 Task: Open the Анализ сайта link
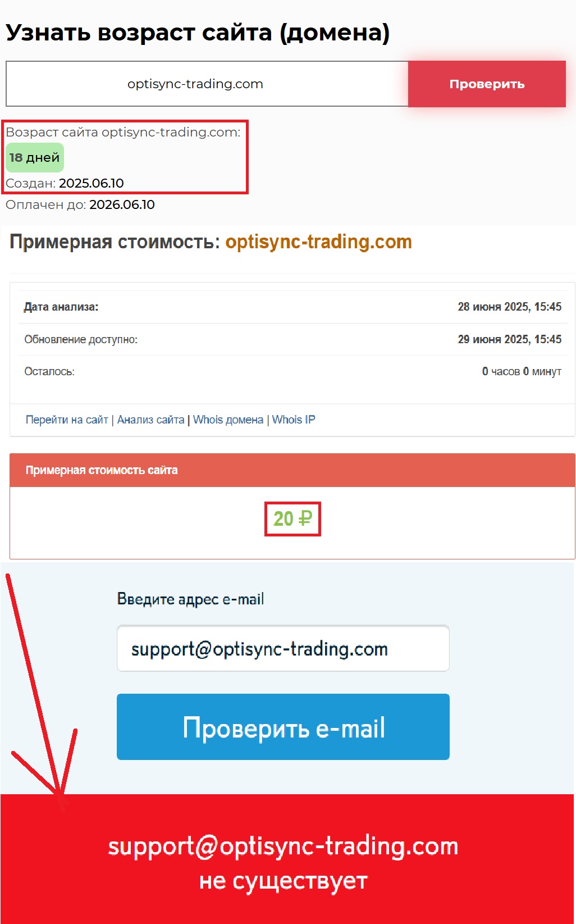(150, 420)
